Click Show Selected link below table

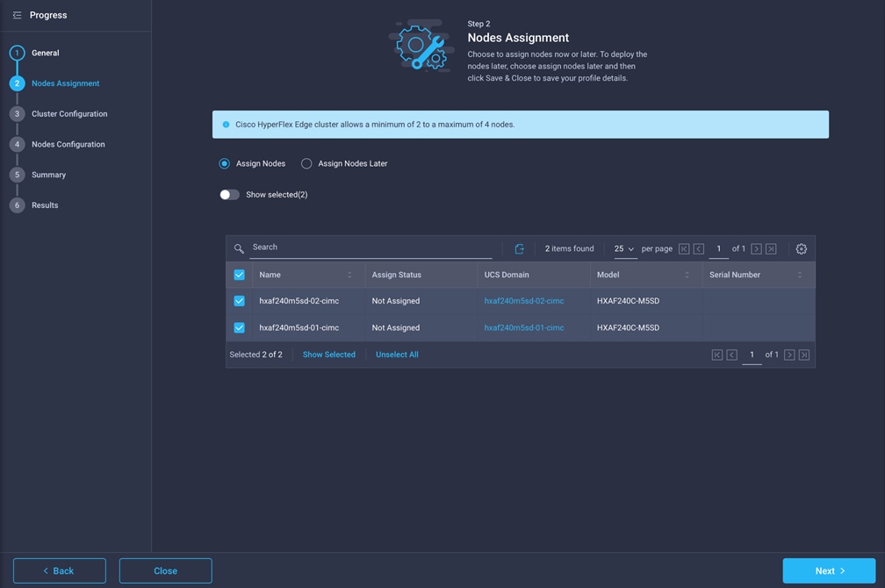329,355
